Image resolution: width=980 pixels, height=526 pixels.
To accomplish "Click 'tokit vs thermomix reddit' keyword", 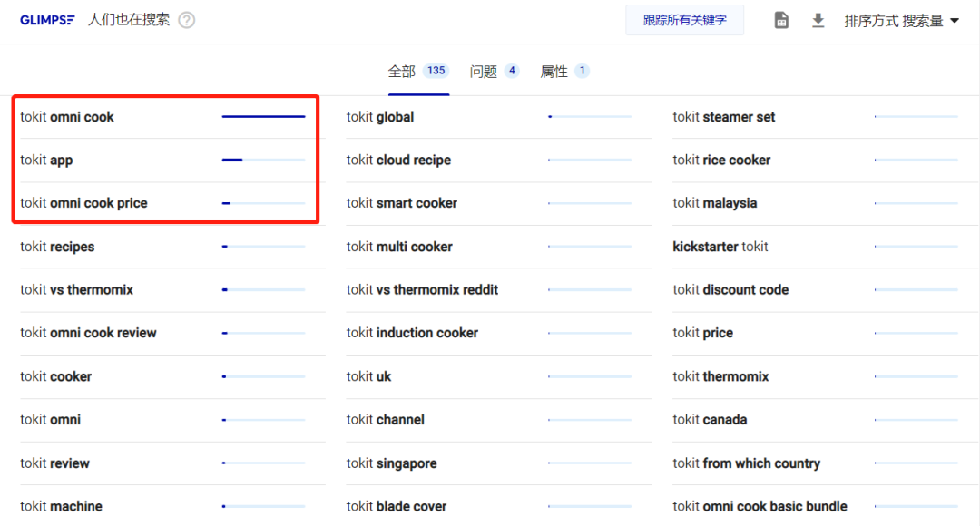I will [422, 290].
